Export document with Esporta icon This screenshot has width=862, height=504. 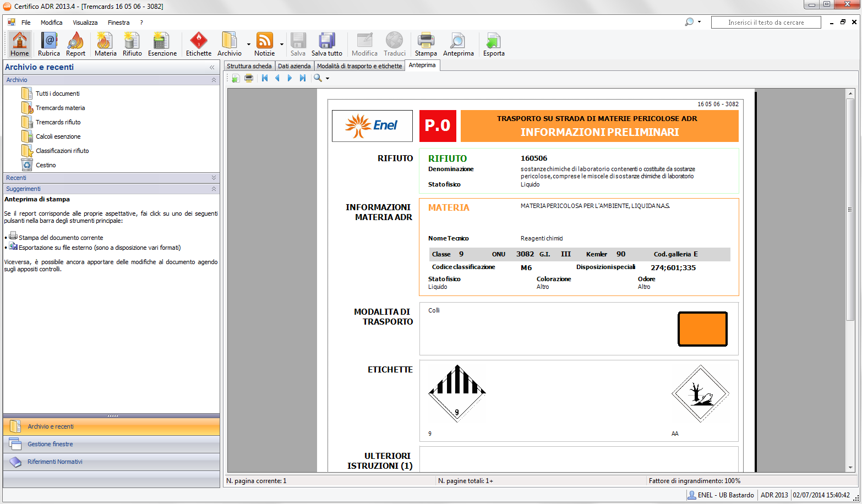[x=493, y=44]
